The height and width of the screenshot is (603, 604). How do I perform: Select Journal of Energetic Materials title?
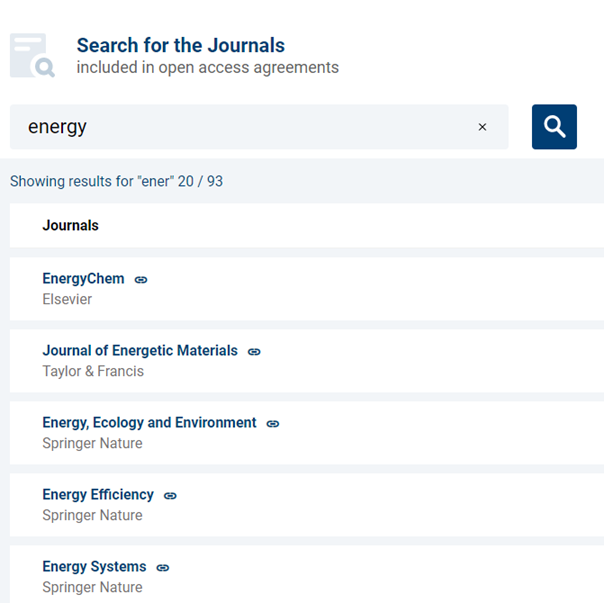pyautogui.click(x=140, y=351)
